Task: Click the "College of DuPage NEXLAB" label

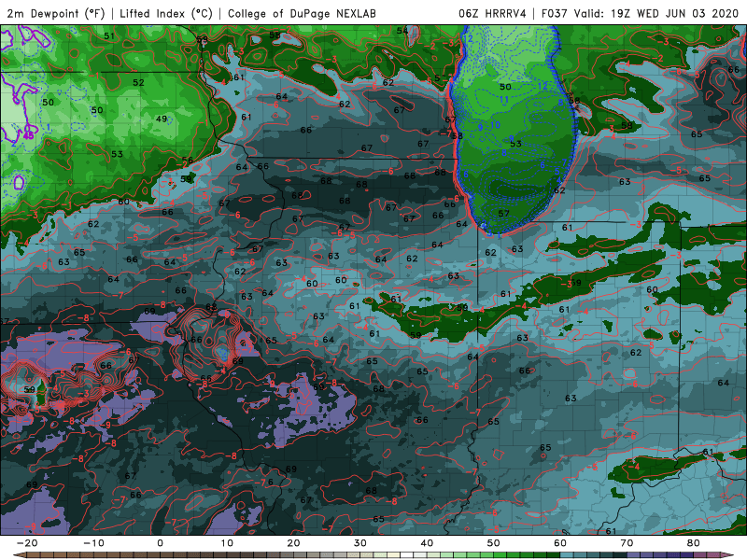Action: [x=302, y=13]
